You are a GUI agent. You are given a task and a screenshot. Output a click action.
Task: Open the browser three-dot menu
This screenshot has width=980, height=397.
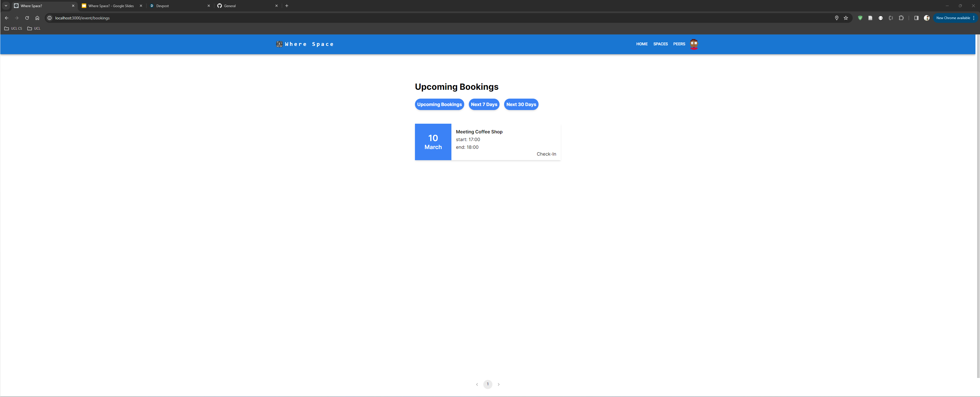(975, 18)
